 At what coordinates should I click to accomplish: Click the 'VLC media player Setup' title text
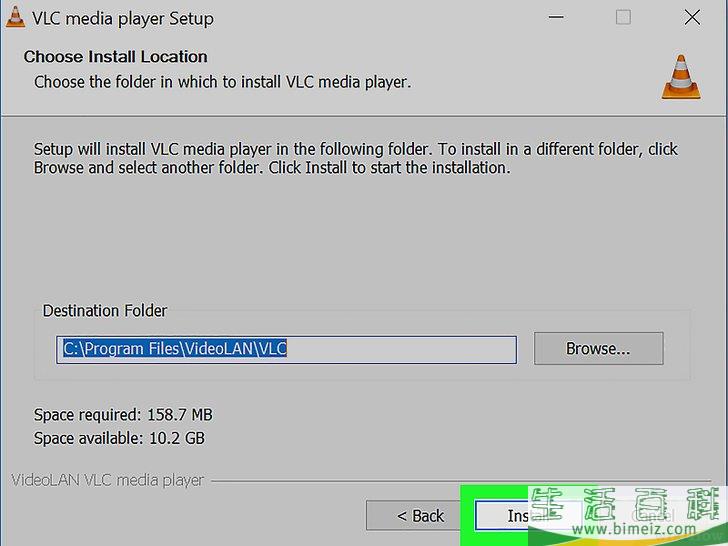tap(123, 19)
